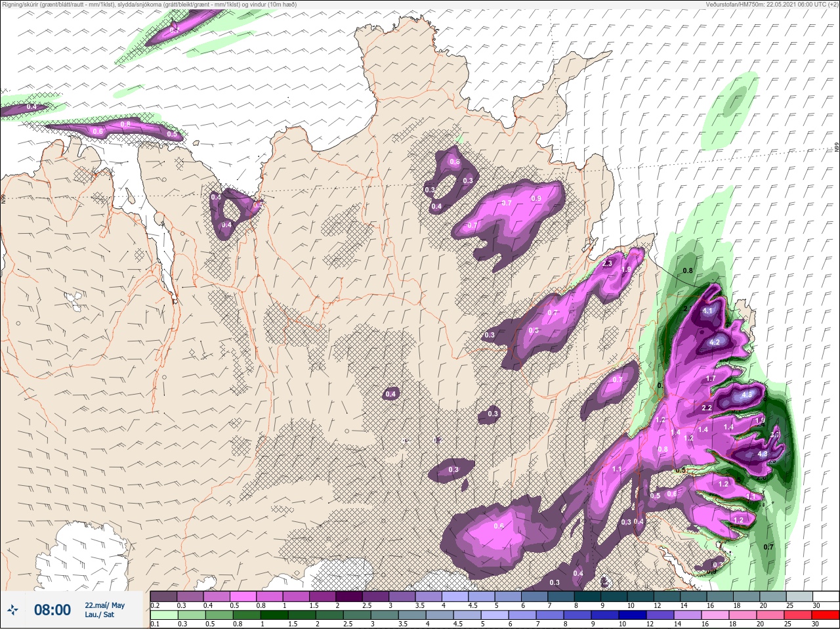The image size is (840, 629).
Task: Click the 1.7 precipitation value on the map
Action: 711,379
